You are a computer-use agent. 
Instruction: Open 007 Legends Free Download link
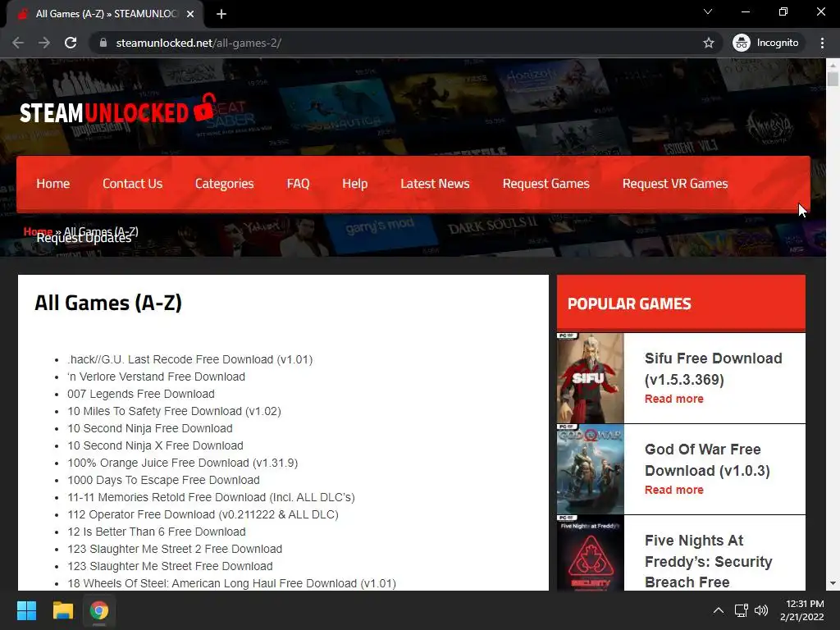141,394
